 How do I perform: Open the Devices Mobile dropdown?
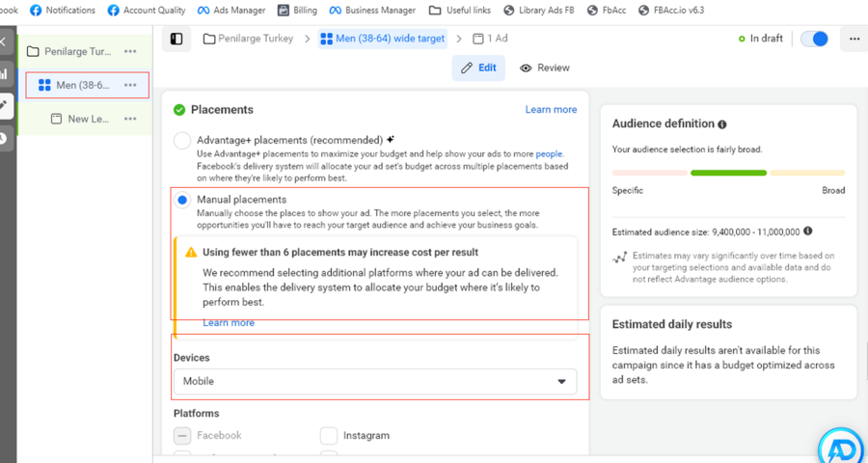tap(375, 382)
